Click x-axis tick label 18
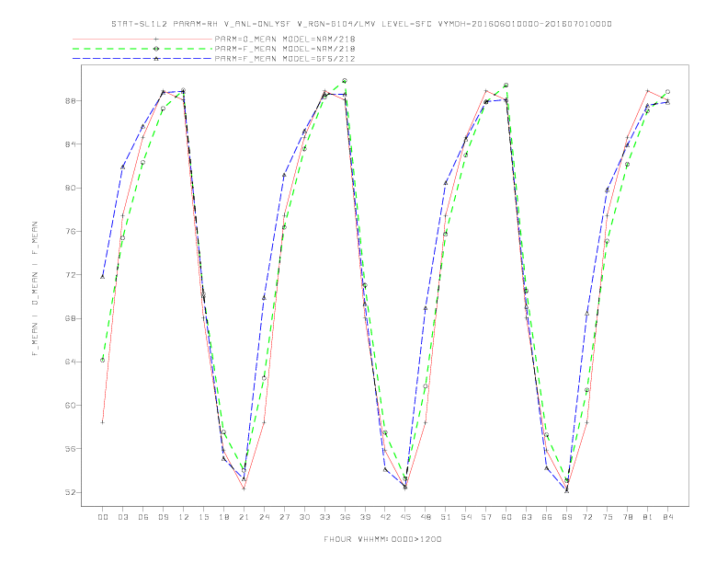Viewport: 728px width, 563px height. pyautogui.click(x=223, y=517)
